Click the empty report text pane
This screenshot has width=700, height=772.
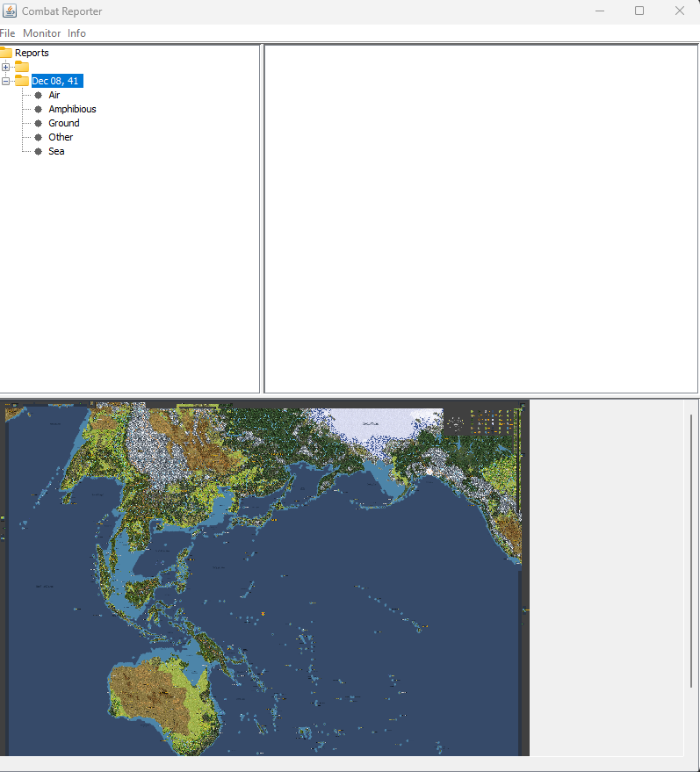[481, 219]
